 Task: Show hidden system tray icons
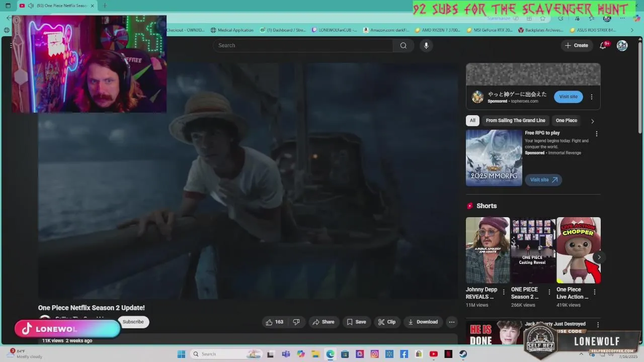582,354
